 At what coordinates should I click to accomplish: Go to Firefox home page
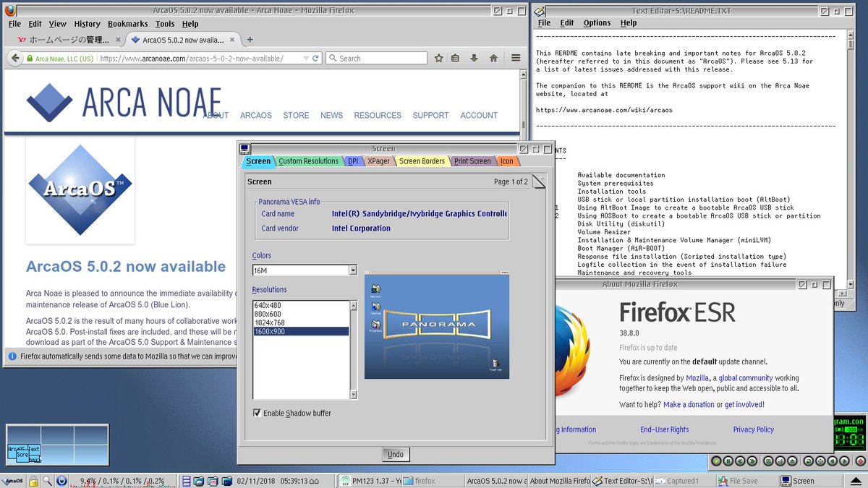coord(493,59)
